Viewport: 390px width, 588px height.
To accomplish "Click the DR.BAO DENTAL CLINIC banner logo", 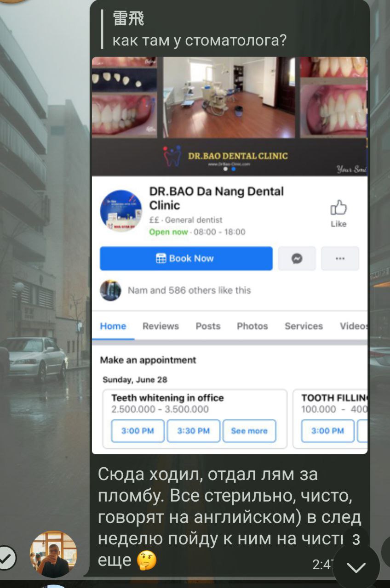I will pyautogui.click(x=225, y=156).
